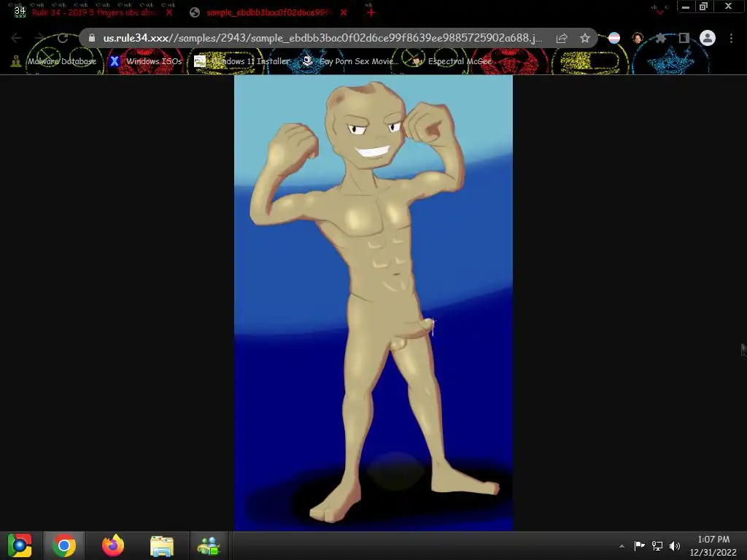This screenshot has width=747, height=560.
Task: Close the "sample_ebdbb3bac" tab
Action: (344, 12)
